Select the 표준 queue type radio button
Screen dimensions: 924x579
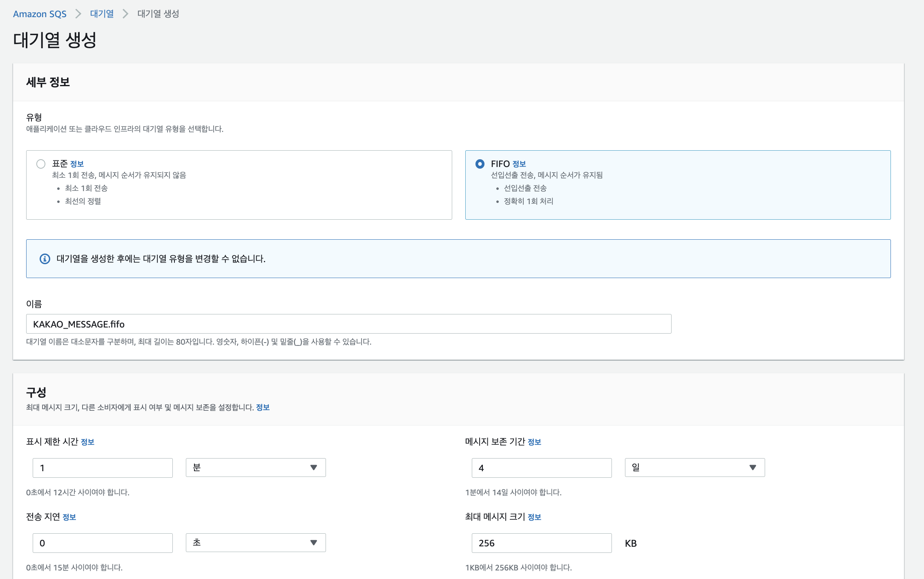(41, 164)
